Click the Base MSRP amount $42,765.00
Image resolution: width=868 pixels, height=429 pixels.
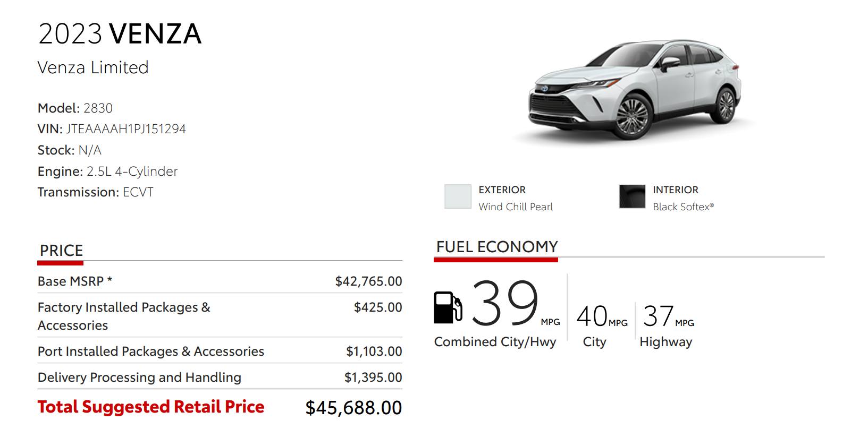368,281
